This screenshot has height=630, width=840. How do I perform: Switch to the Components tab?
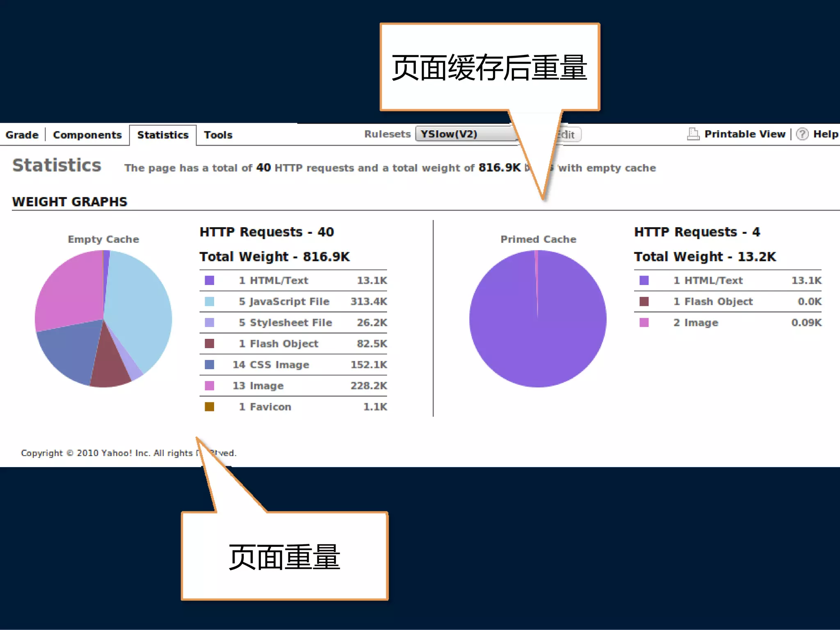(x=87, y=135)
